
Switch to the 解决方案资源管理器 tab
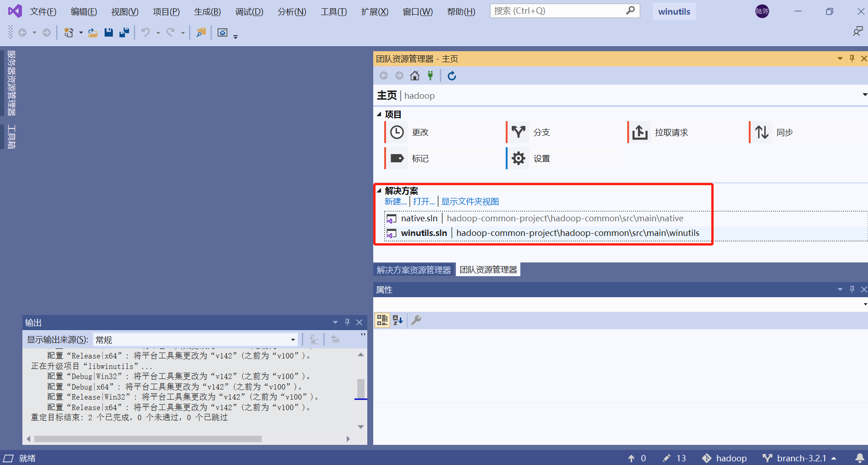(414, 270)
